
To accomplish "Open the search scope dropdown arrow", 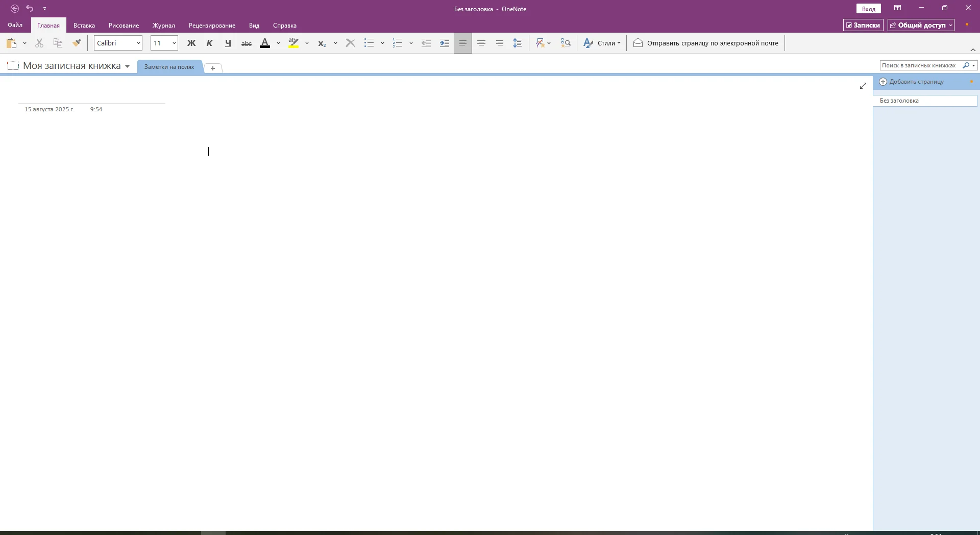I will tap(974, 65).
